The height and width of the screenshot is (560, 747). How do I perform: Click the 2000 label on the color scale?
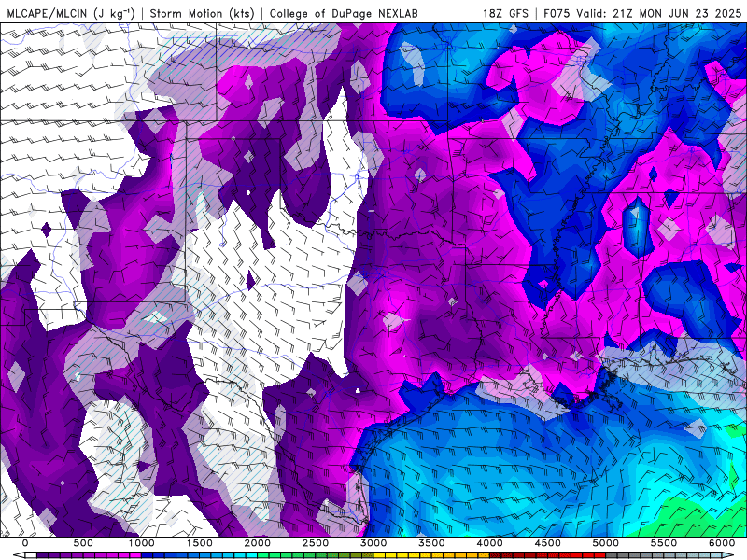[258, 543]
